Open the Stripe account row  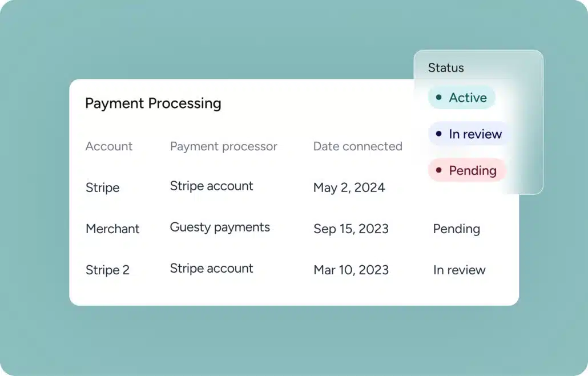point(103,187)
